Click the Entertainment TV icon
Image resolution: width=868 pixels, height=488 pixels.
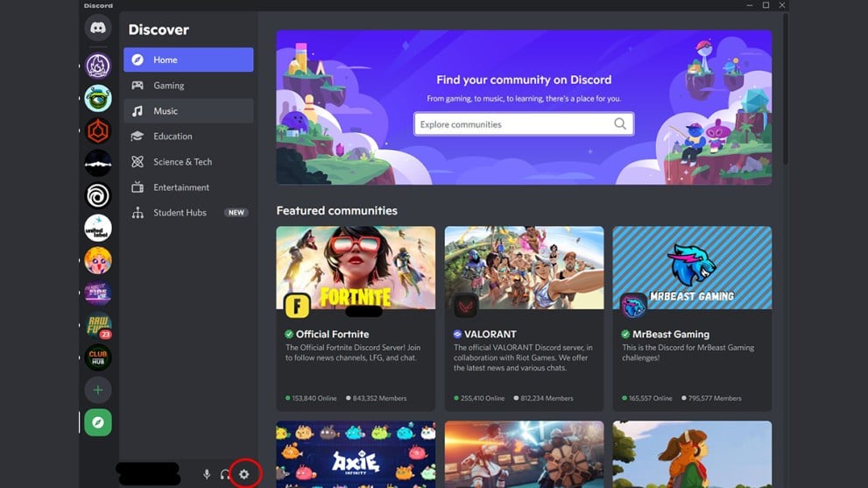coord(138,187)
